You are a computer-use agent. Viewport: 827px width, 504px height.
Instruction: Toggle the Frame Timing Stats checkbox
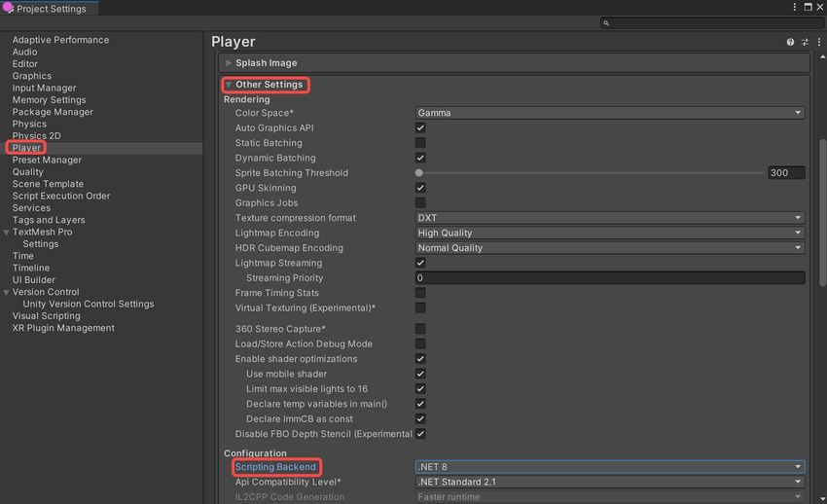[420, 293]
